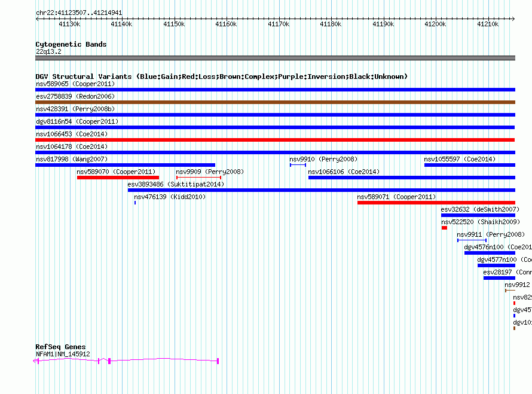The height and width of the screenshot is (394, 532).
Task: Click the nsv589065 (Cooper2011) label
Action: click(75, 84)
